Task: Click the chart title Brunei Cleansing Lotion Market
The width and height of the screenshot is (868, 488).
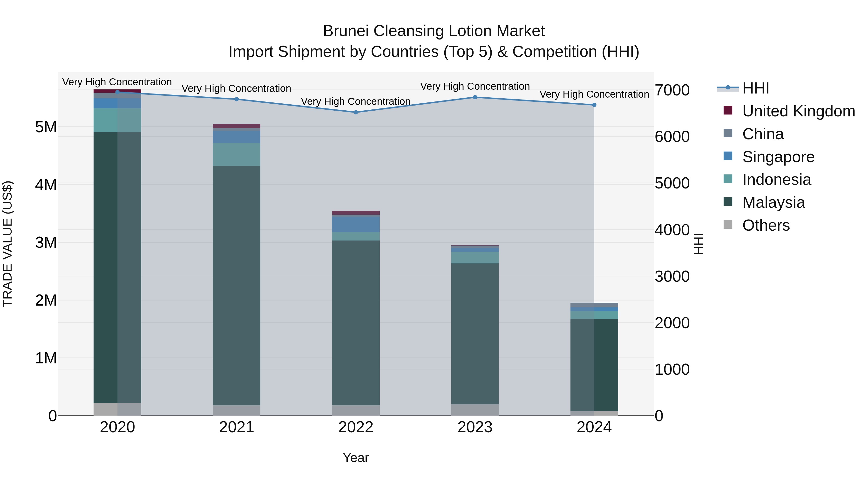Action: point(434,31)
